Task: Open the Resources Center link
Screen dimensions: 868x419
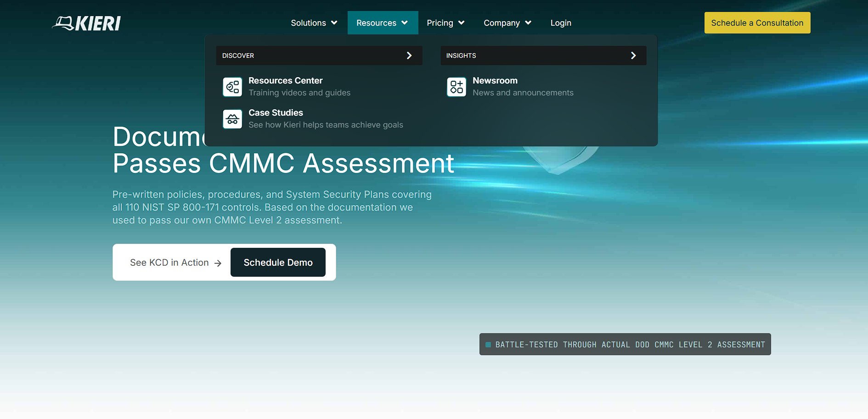Action: pos(285,81)
